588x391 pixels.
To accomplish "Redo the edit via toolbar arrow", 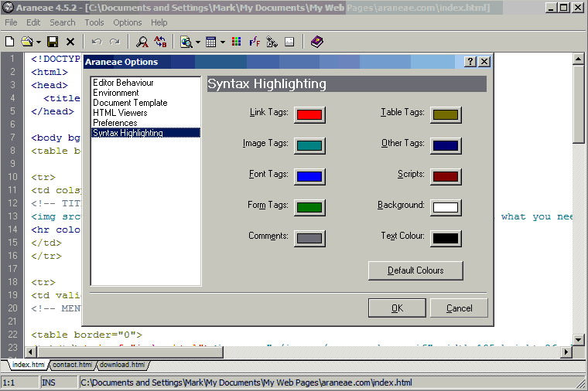I will pyautogui.click(x=115, y=42).
